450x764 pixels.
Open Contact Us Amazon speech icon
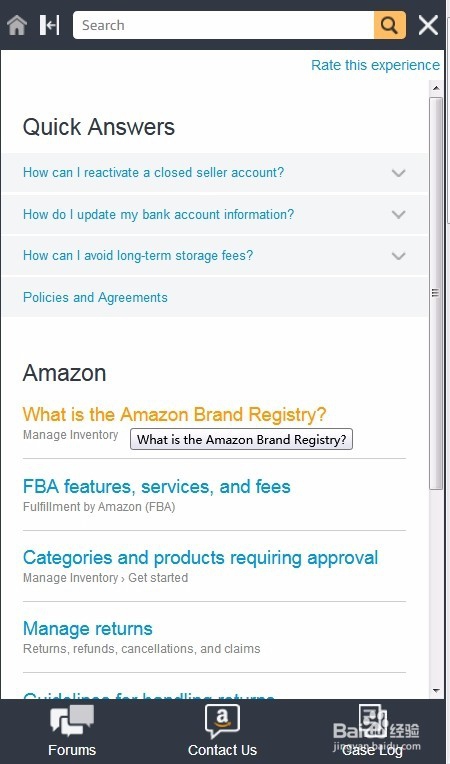tap(222, 721)
